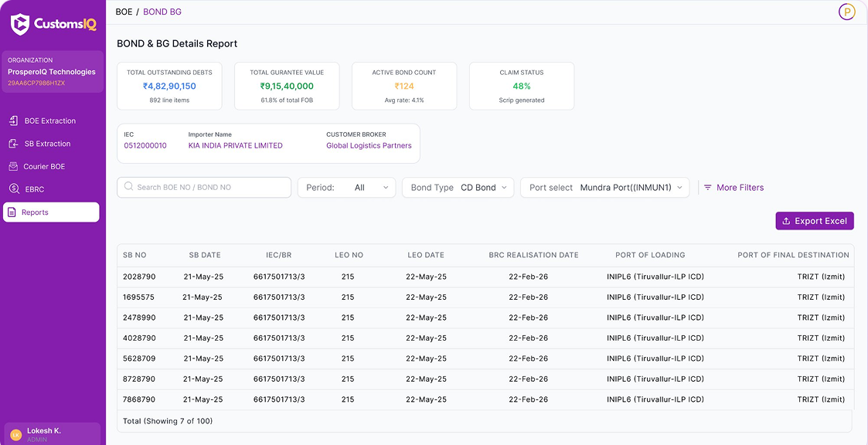Click the BRC REALISATION DATE column header
This screenshot has height=445, width=868.
(533, 255)
